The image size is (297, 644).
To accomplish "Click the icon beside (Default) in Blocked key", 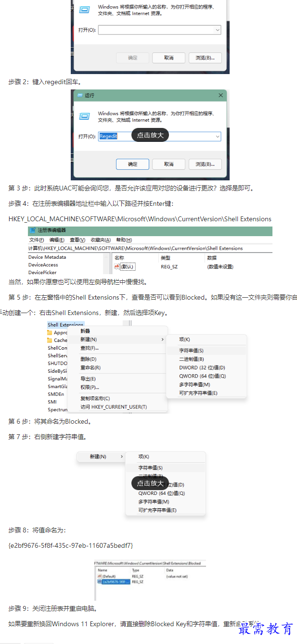I will point(100,576).
